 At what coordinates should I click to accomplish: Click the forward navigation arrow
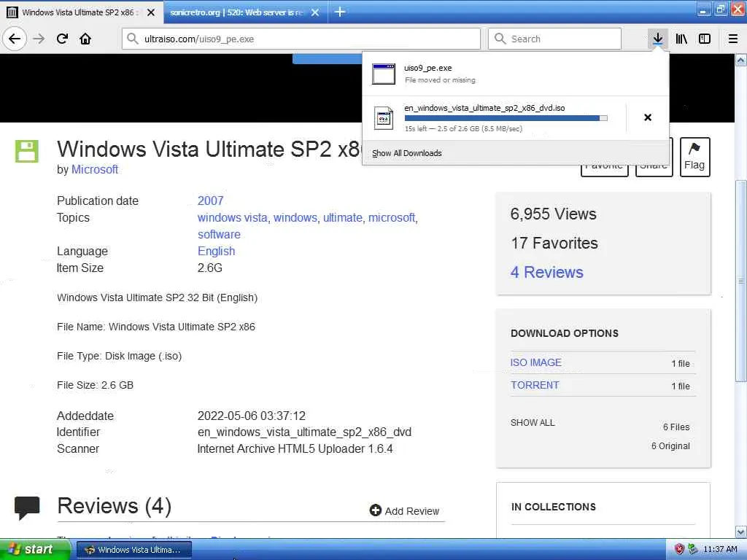39,39
